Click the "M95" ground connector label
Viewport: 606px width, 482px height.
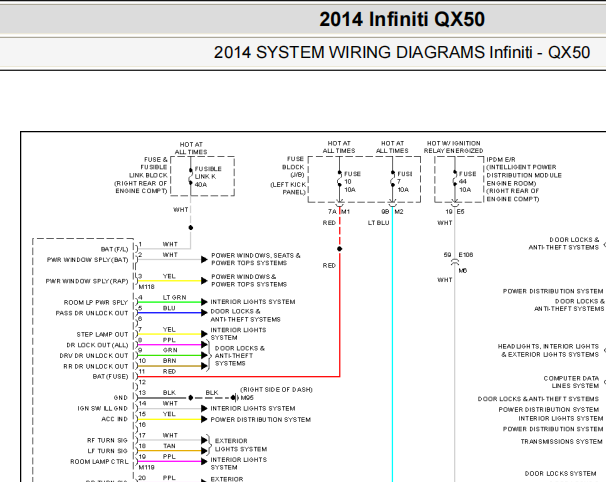(x=247, y=398)
